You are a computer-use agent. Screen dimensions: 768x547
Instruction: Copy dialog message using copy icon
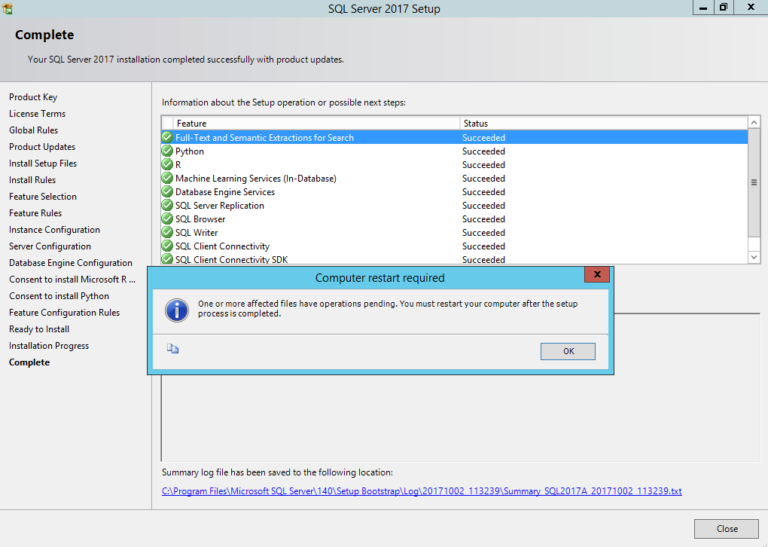click(x=172, y=349)
